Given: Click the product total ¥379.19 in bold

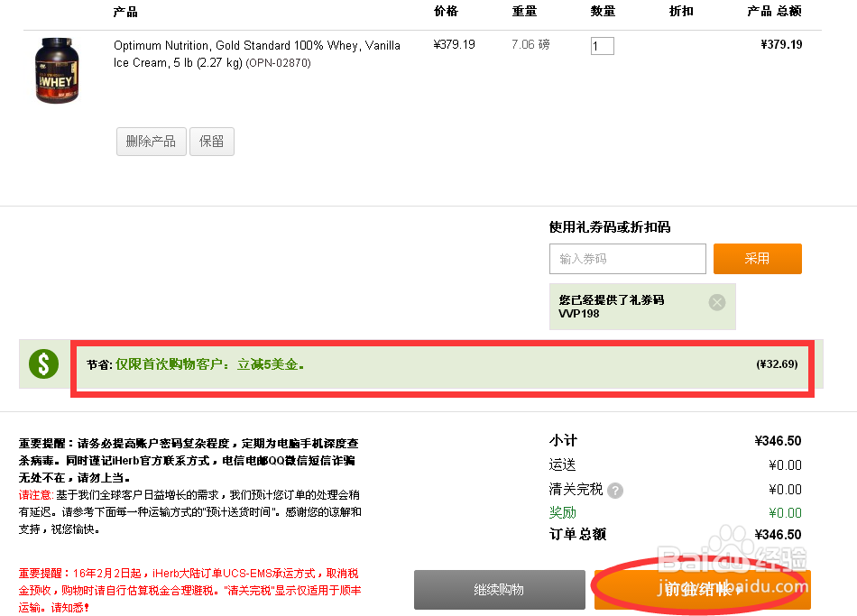Looking at the screenshot, I should pos(781,44).
